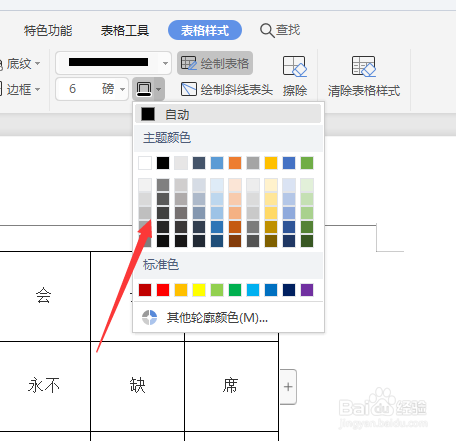Pick yellow standard color swatch
Screen dimensions: 456x441
[x=199, y=290]
